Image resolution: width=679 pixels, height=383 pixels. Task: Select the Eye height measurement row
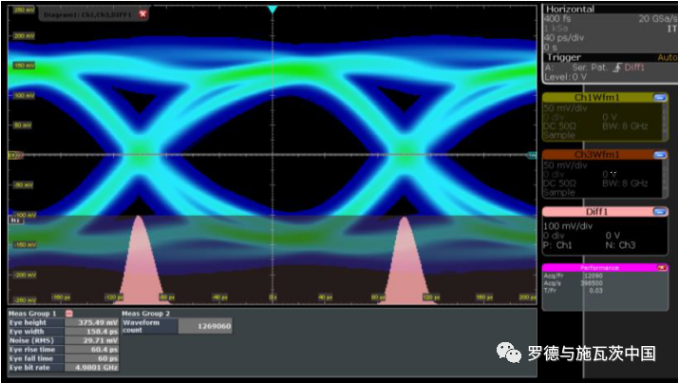coord(64,323)
